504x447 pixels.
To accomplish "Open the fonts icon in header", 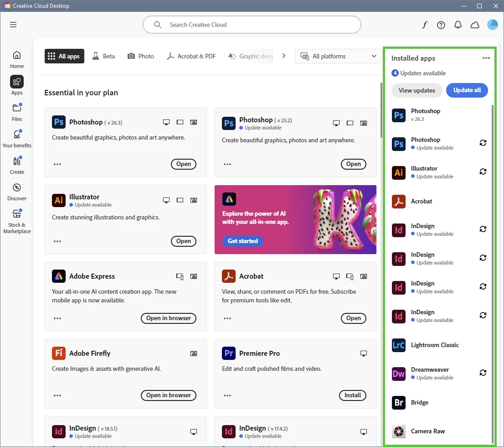I will click(425, 25).
